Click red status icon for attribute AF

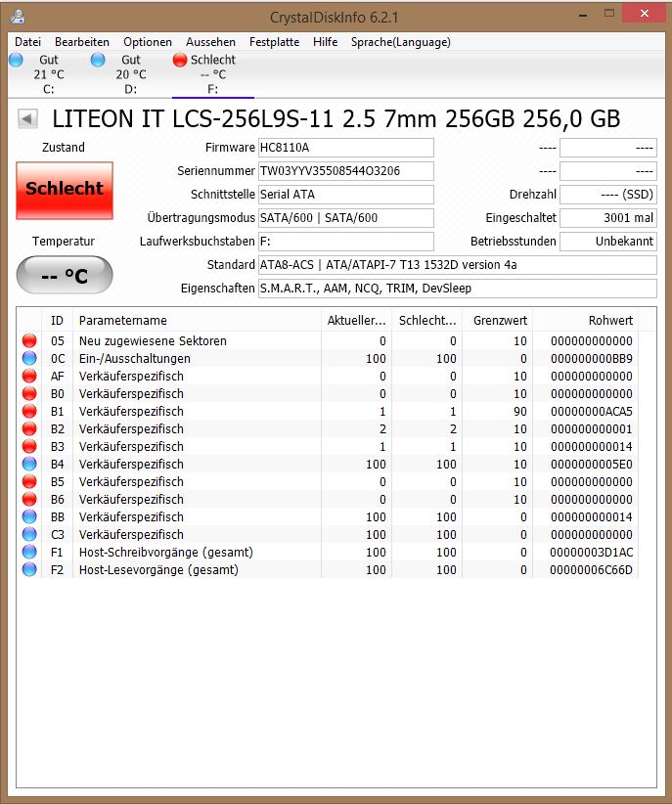[x=29, y=376]
